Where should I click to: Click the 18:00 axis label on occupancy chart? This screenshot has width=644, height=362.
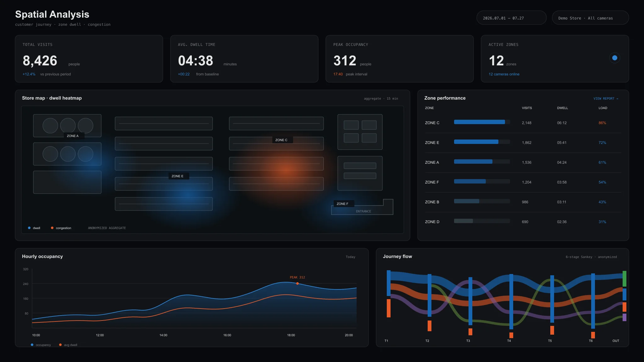(291, 335)
